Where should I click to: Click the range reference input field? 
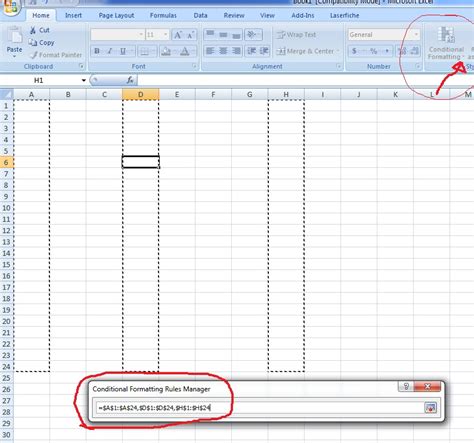(x=259, y=408)
